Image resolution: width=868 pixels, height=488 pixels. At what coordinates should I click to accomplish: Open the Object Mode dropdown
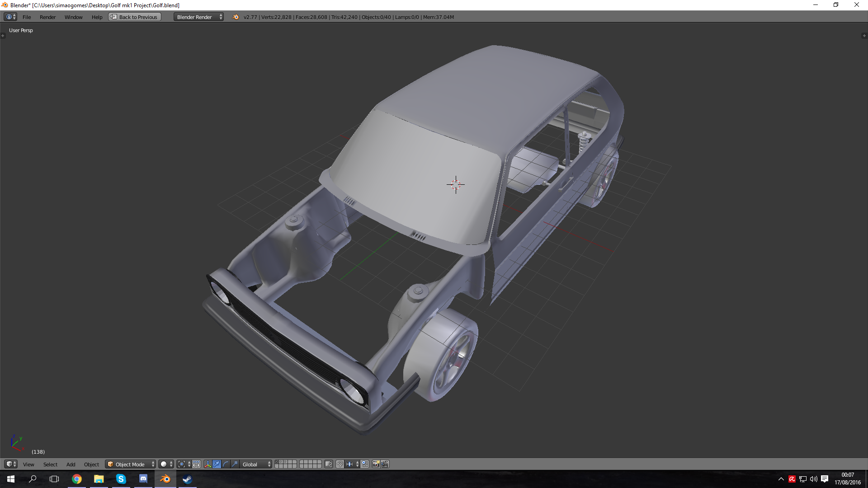[x=130, y=464]
